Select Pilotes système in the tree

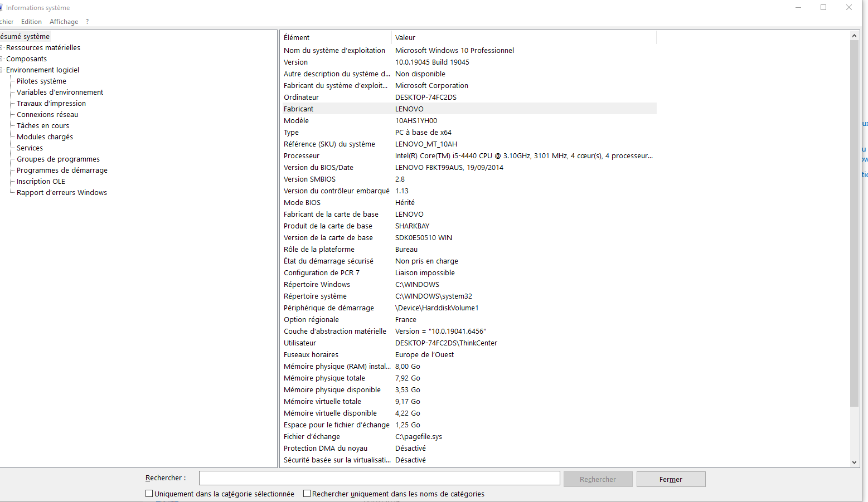(41, 81)
